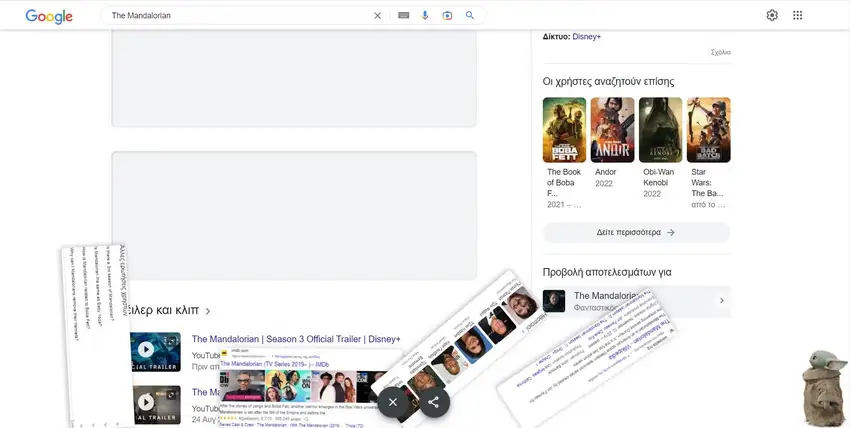Click the Σχόλια feedback link
This screenshot has height=428, width=850.
coord(720,52)
